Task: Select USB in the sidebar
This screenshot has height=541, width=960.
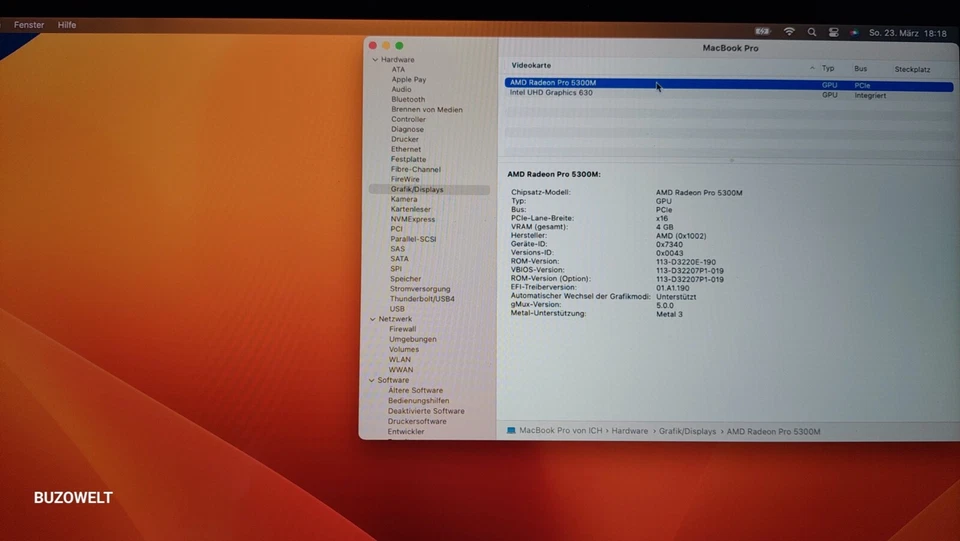Action: [397, 309]
